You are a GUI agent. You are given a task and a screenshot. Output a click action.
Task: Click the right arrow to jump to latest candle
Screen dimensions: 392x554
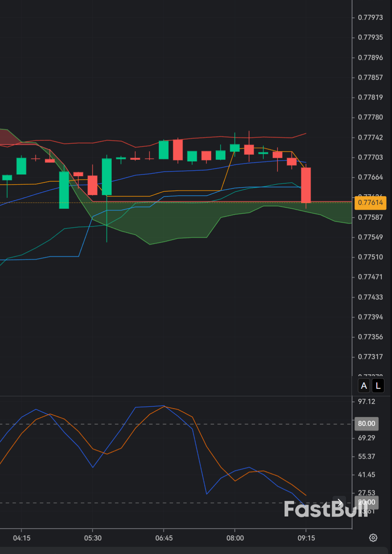pos(340,503)
